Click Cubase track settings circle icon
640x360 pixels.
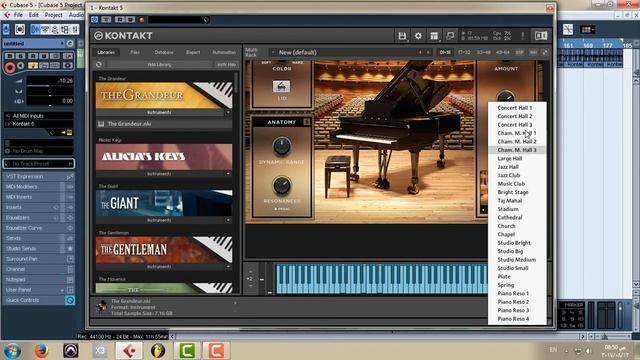70,43
